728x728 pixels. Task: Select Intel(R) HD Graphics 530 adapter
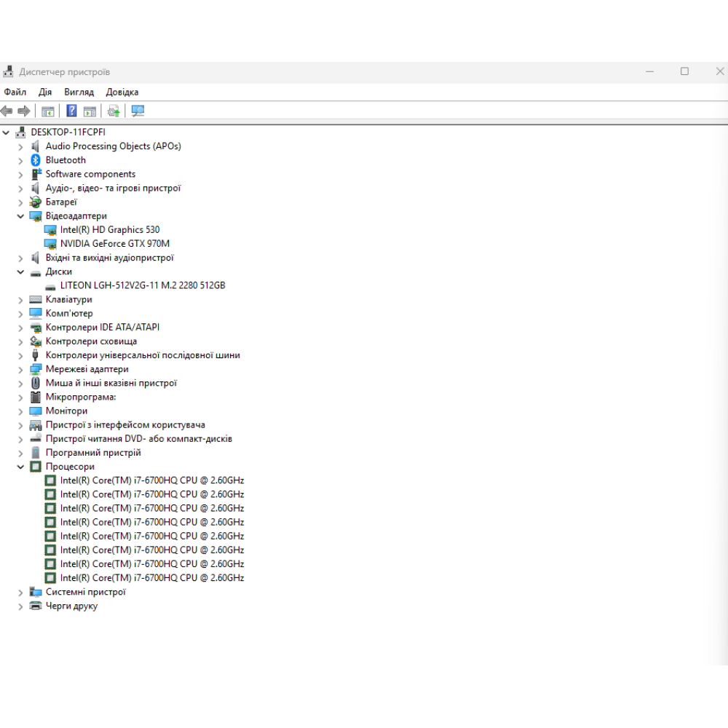click(x=109, y=230)
